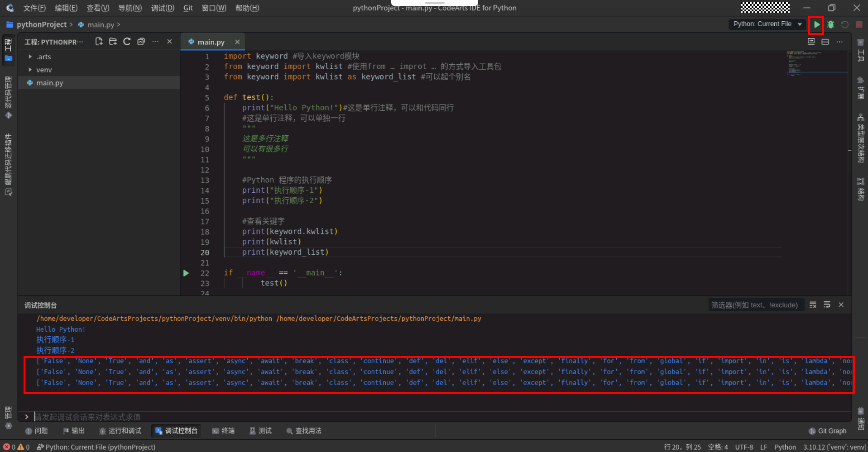Click the line 20, column 25 status entry
Image resolution: width=868 pixels, height=452 pixels.
[682, 447]
